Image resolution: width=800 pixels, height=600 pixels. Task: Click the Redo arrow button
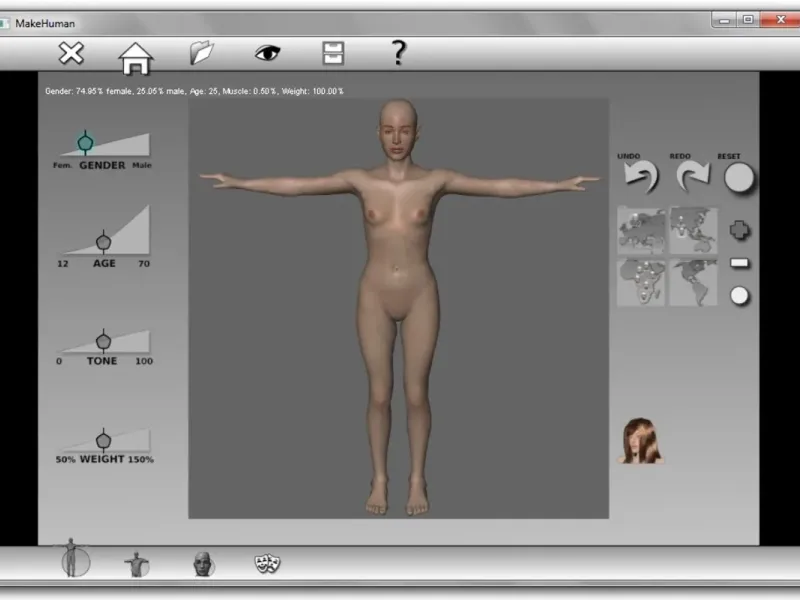pyautogui.click(x=692, y=177)
